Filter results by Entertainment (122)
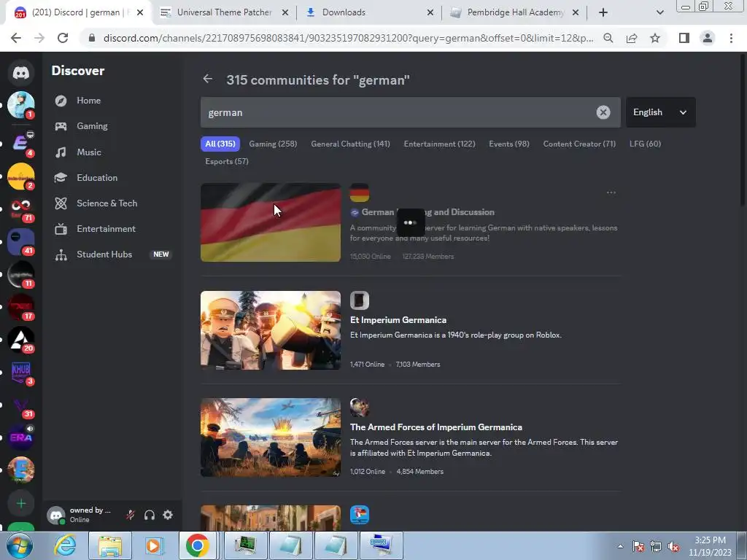This screenshot has height=560, width=747. [x=439, y=144]
